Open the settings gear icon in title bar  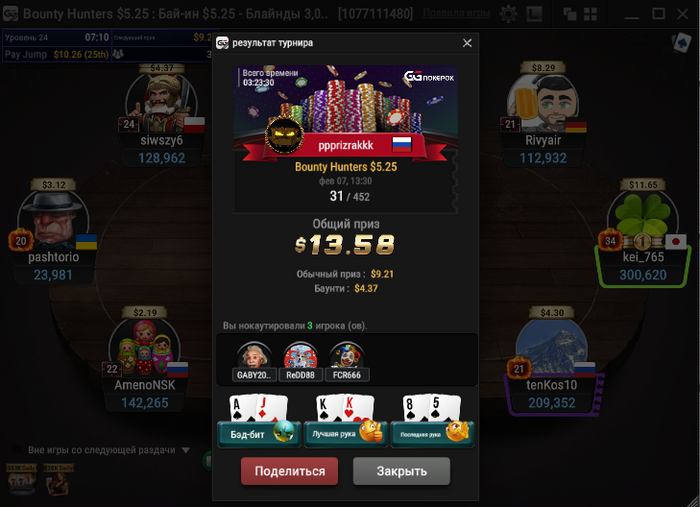pos(508,14)
